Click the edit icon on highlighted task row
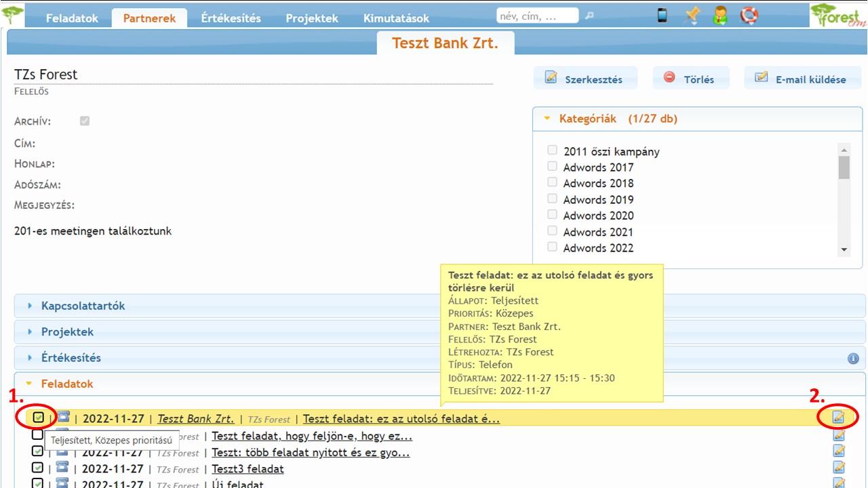The height and width of the screenshot is (488, 868). tap(839, 418)
